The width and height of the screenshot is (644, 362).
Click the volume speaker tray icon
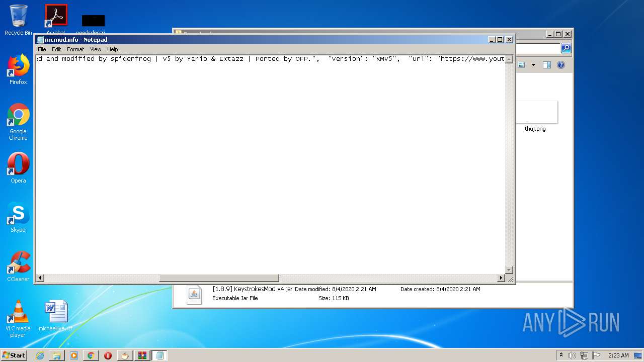click(572, 355)
